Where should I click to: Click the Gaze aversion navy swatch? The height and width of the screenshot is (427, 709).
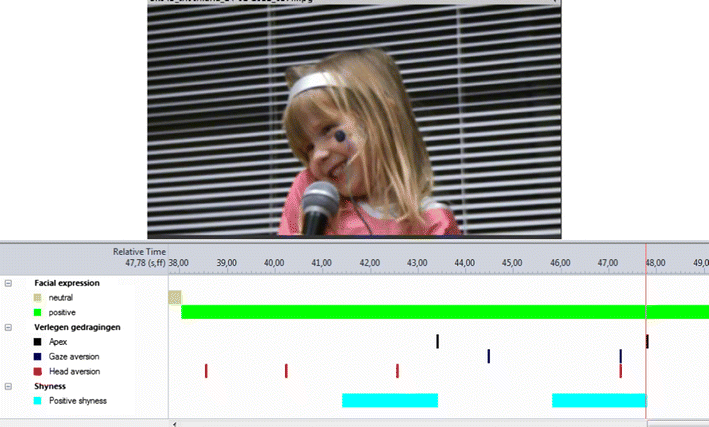click(38, 356)
